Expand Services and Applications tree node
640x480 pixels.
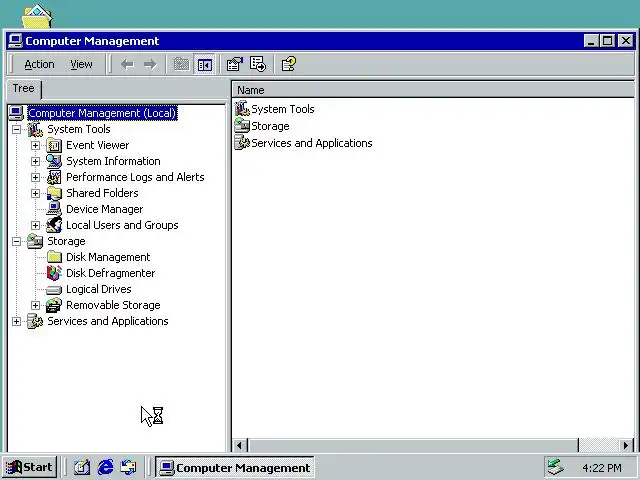pos(16,321)
